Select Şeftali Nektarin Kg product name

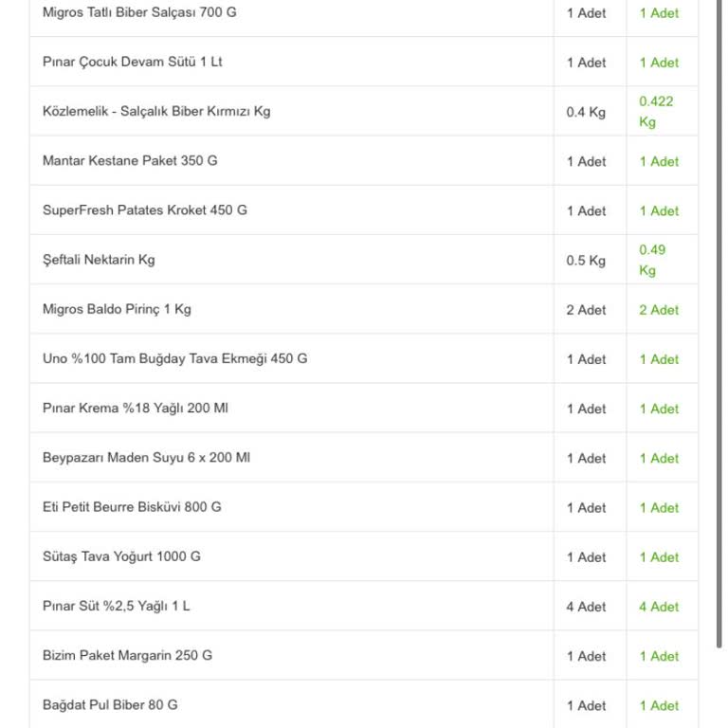[99, 260]
